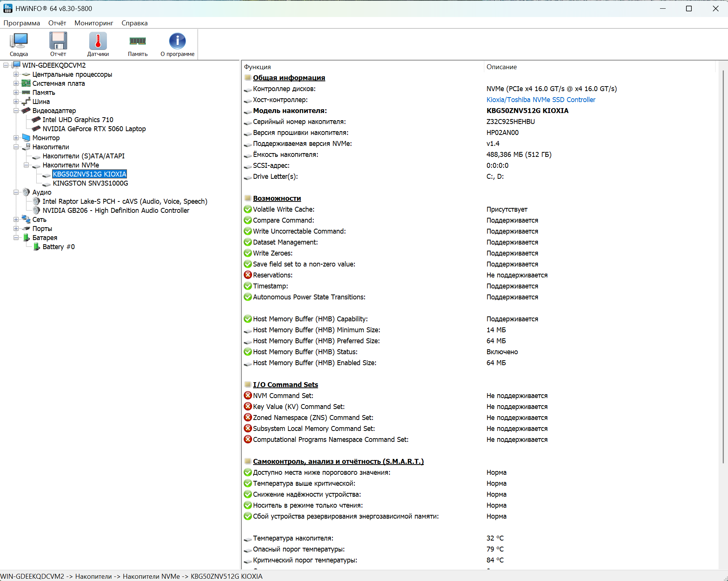This screenshot has width=728, height=581.
Task: Select KINGSTON SNV3S1000G drive in tree
Action: coord(90,183)
